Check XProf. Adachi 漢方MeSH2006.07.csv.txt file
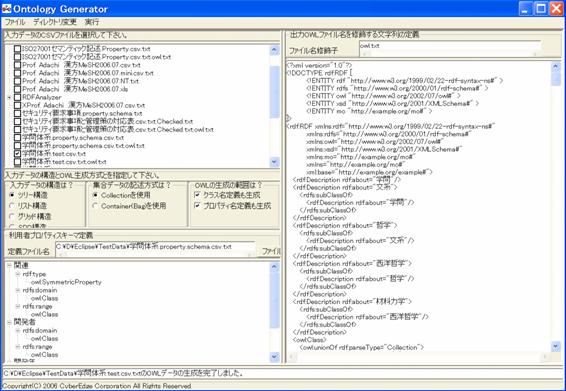Viewport: 566px width, 391px height. pos(17,105)
